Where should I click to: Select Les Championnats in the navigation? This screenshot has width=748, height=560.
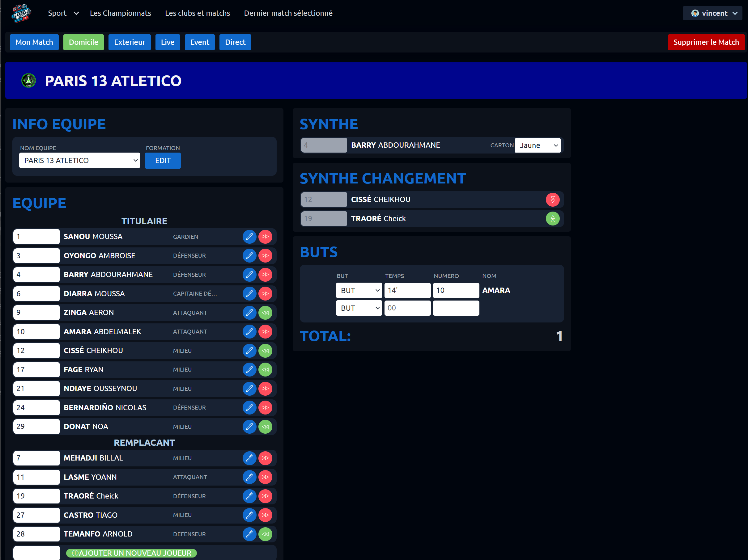tap(120, 13)
